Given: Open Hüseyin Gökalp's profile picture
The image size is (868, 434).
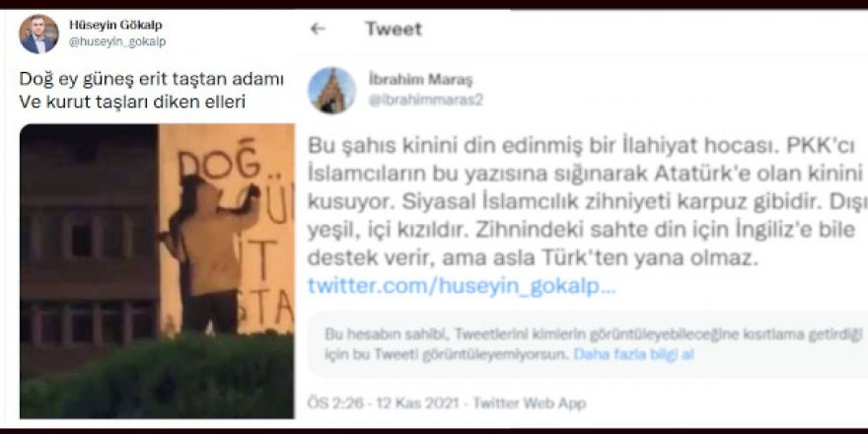Looking at the screenshot, I should point(38,34).
